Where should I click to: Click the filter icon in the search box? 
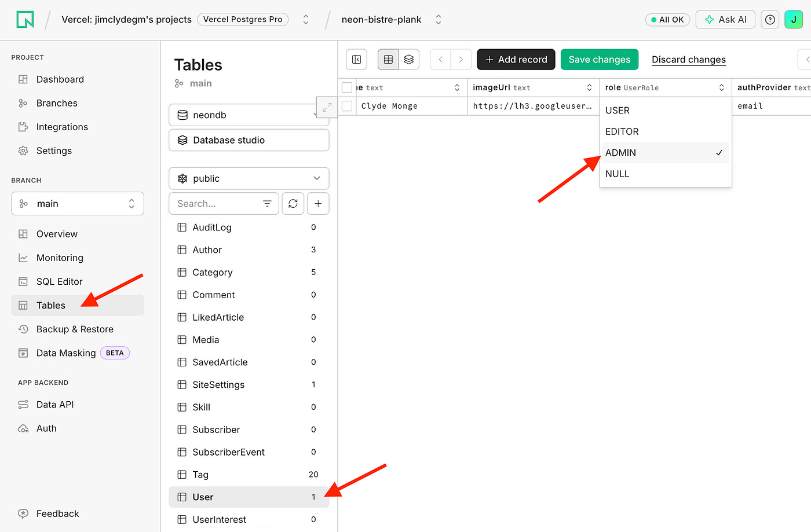coord(267,204)
